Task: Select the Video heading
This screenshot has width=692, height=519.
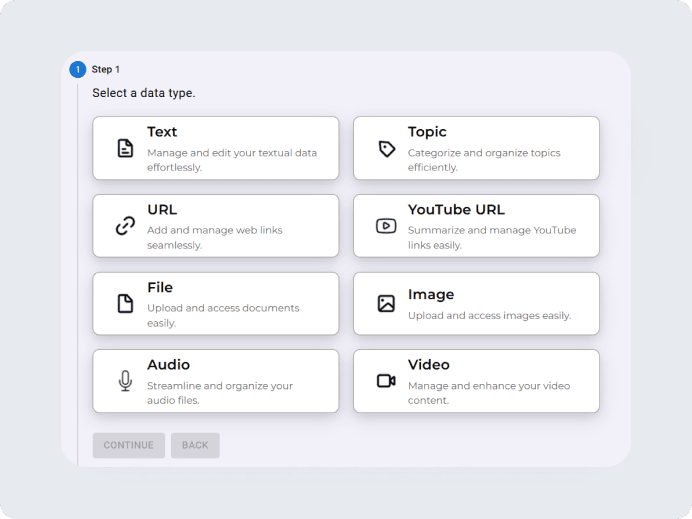Action: 429,365
